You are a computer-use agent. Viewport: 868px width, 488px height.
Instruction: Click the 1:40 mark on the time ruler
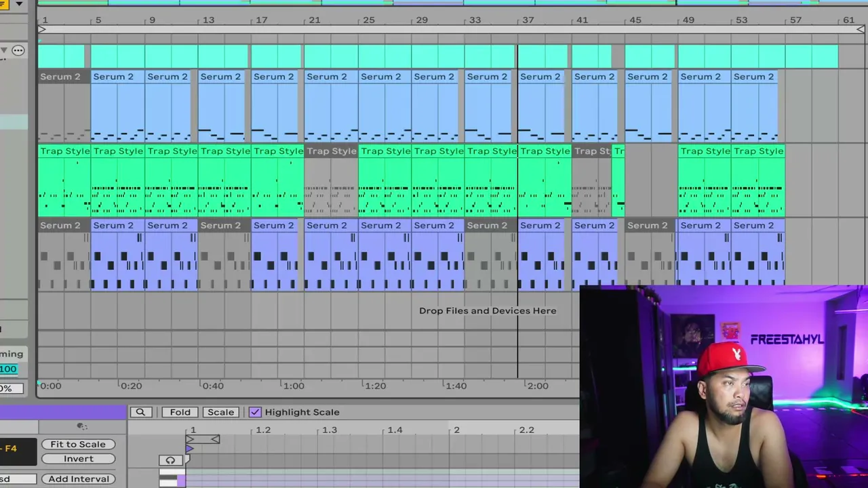click(456, 386)
